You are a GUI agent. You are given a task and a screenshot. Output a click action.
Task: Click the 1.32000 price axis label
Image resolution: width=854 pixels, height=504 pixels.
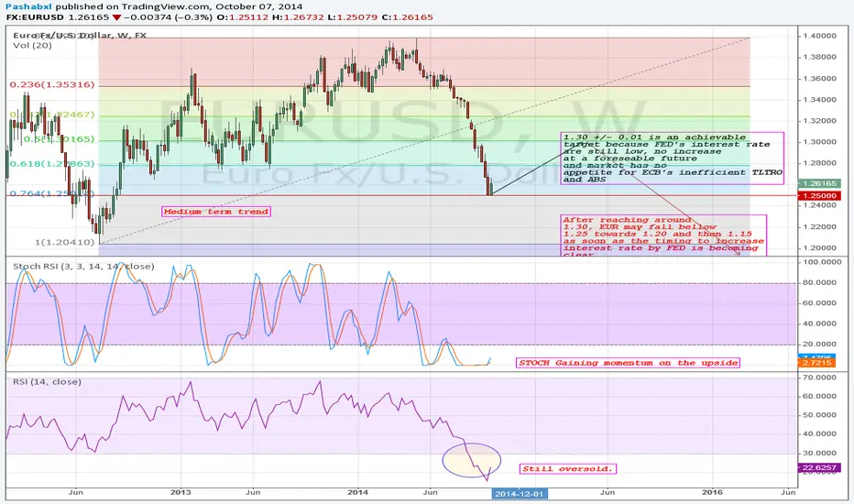click(819, 121)
